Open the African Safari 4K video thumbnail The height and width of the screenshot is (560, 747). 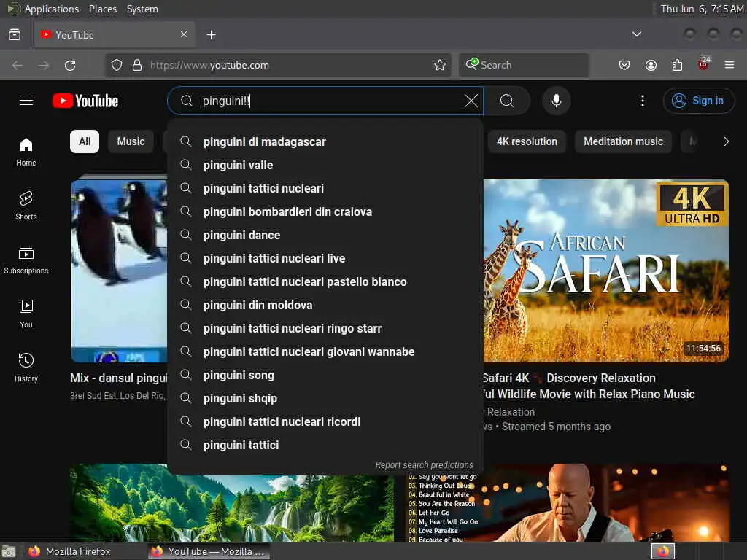[606, 271]
